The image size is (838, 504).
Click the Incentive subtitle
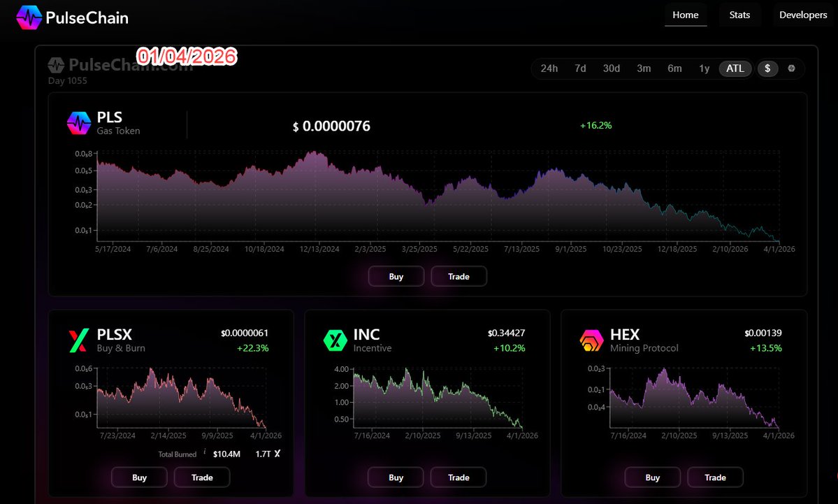tap(373, 348)
